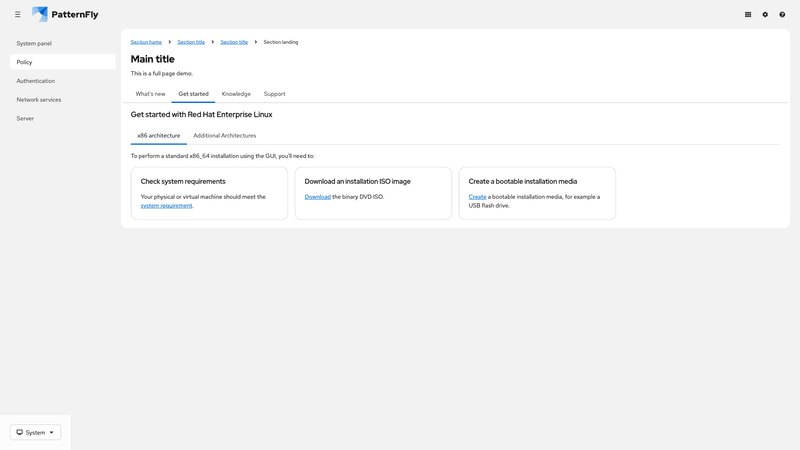The height and width of the screenshot is (450, 800).
Task: Select the Additional Architectures tab
Action: point(224,135)
